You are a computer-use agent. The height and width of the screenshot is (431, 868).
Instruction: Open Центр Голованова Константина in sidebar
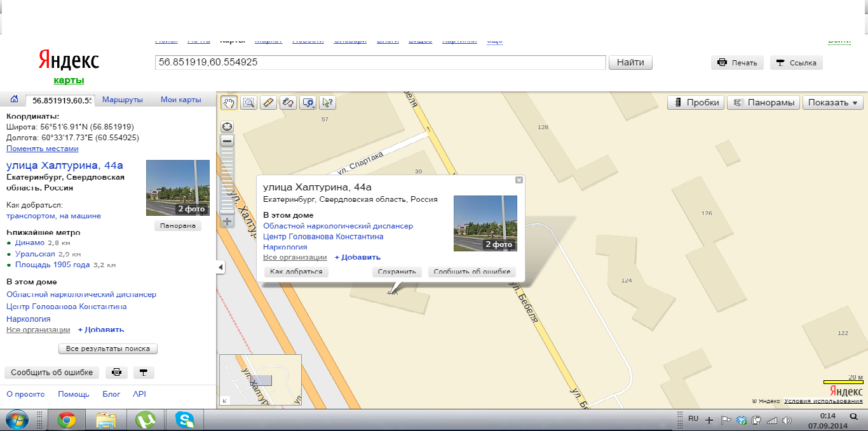click(67, 307)
